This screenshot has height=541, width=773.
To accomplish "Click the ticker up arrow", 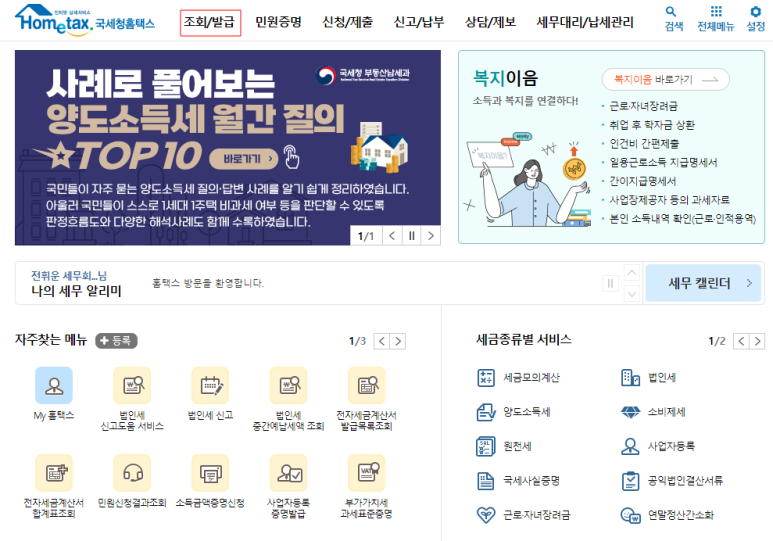I will 632,272.
